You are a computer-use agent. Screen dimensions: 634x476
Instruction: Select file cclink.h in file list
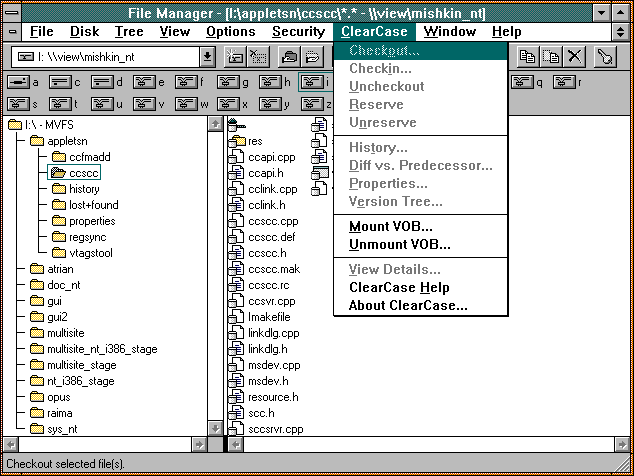click(257, 205)
